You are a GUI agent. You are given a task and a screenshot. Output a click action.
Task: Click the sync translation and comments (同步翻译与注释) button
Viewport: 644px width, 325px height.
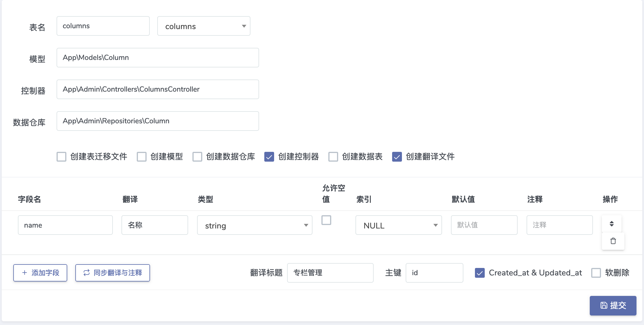(113, 273)
